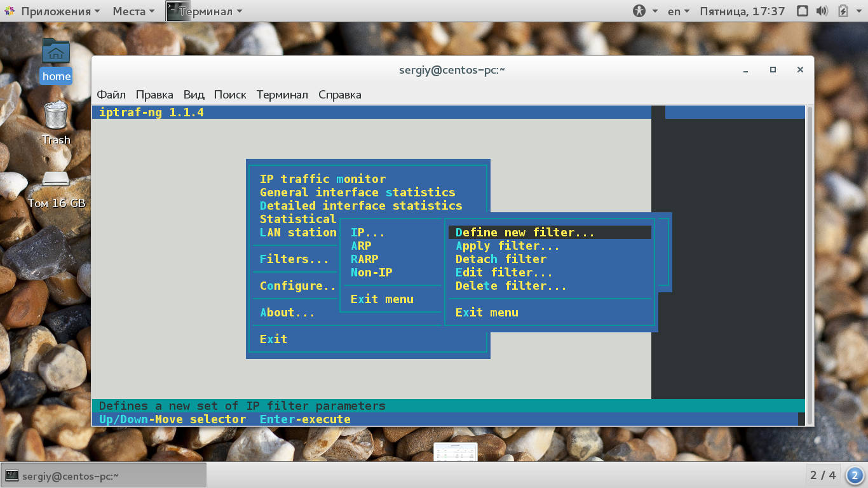Select IP traffic monitor

point(323,179)
